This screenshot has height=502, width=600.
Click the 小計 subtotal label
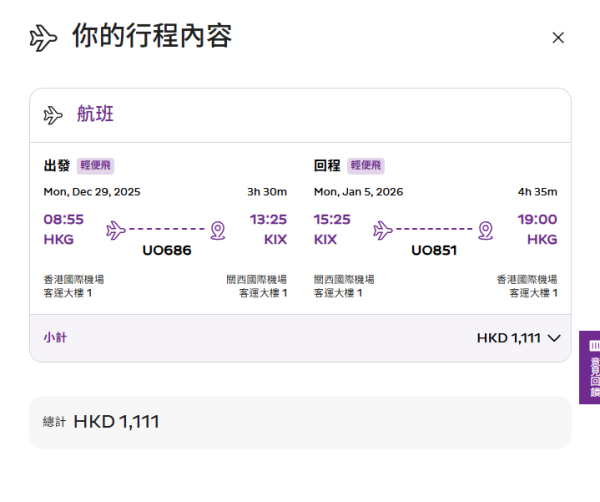[x=55, y=337]
